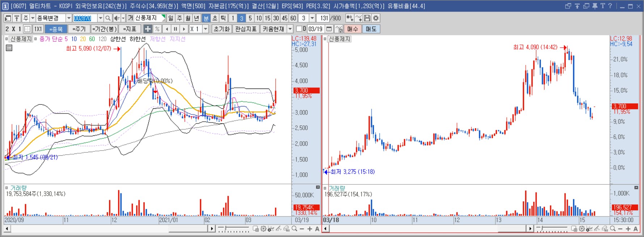Toggle the 월 (monthly) period button
This screenshot has width=644, height=237.
tap(188, 18)
